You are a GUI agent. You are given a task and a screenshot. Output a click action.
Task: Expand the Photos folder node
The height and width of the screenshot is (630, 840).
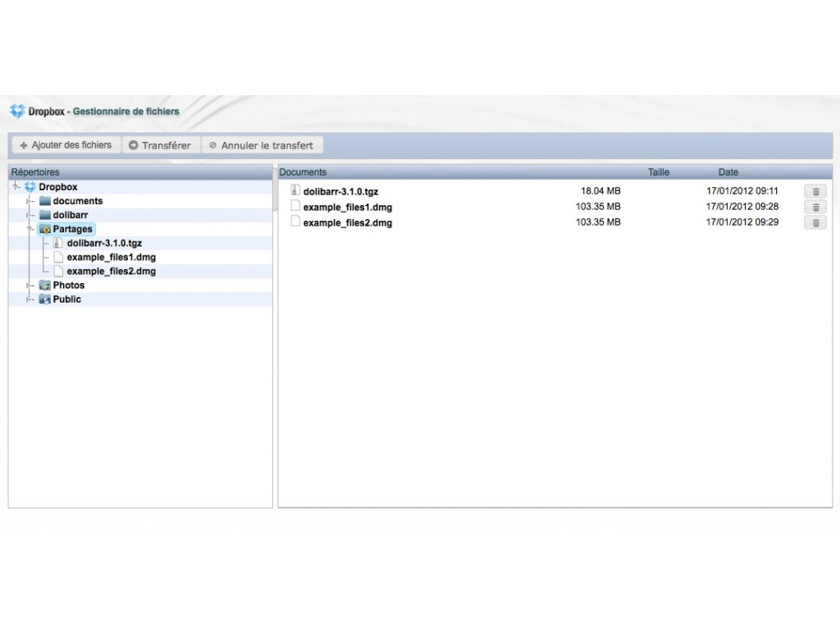30,285
